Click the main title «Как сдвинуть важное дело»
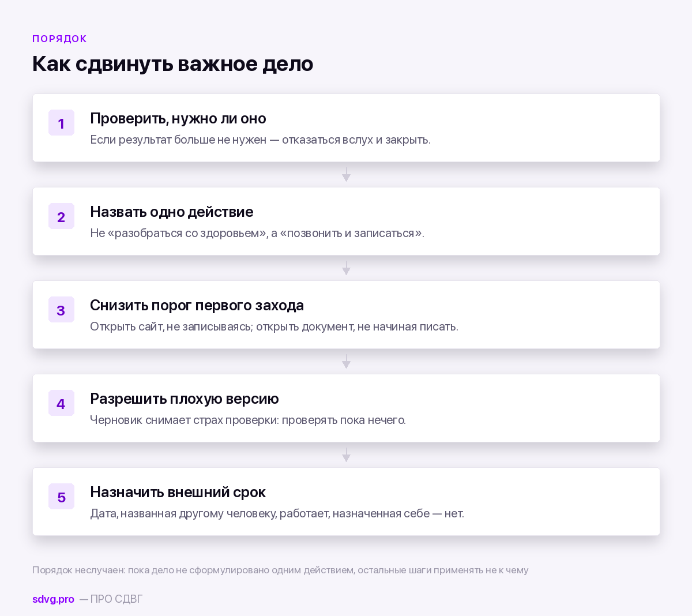This screenshot has width=692, height=616. click(x=173, y=63)
